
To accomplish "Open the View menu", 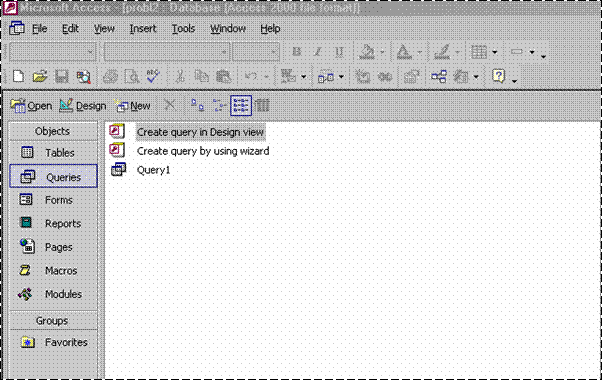I will [104, 28].
